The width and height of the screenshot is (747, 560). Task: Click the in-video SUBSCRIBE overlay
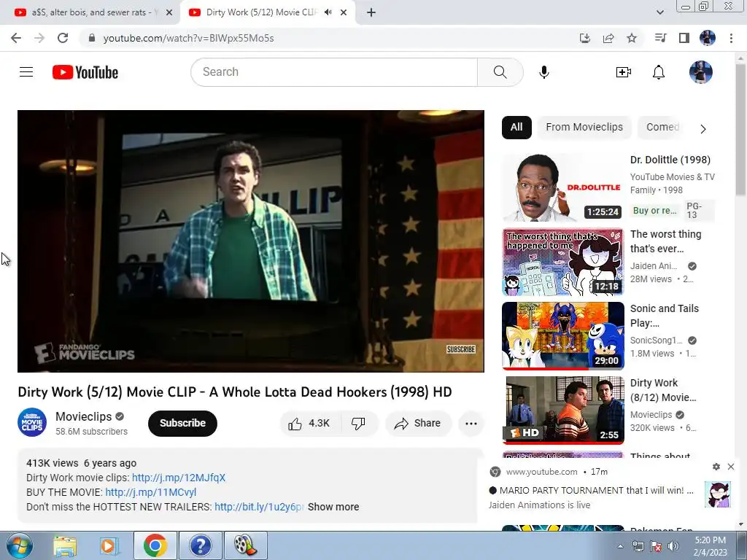coord(461,349)
